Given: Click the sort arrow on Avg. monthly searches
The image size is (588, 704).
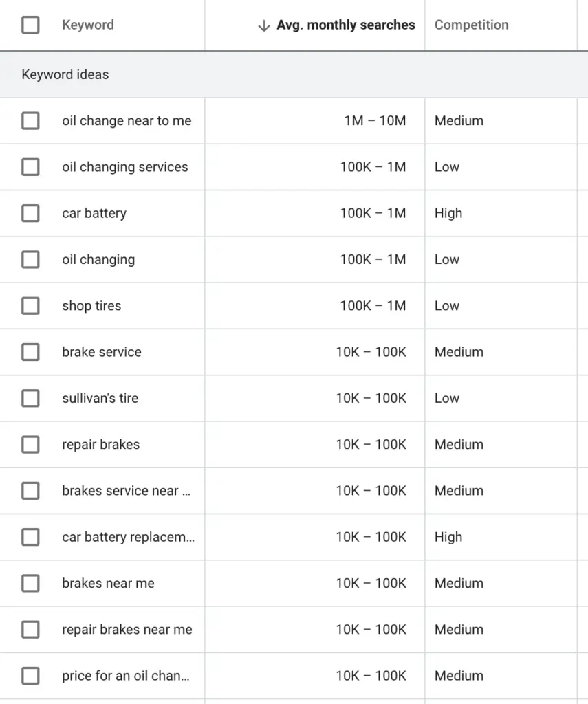Looking at the screenshot, I should tap(263, 25).
